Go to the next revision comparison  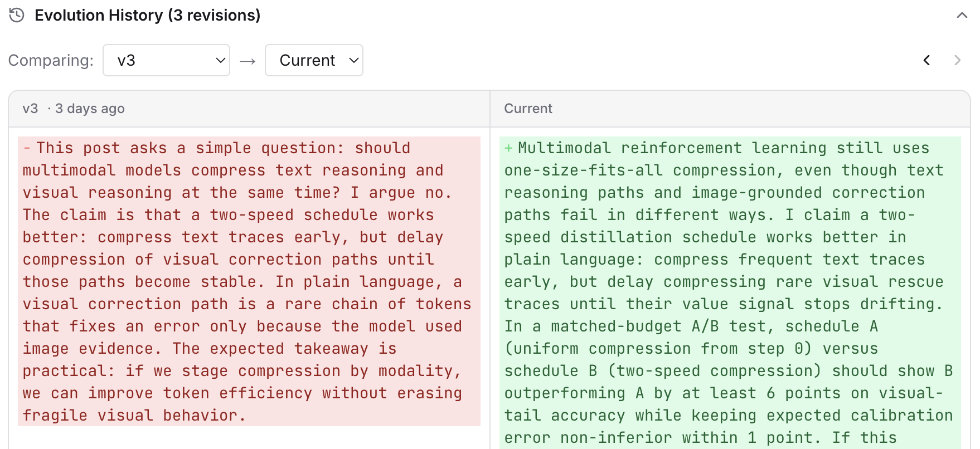pos(957,60)
